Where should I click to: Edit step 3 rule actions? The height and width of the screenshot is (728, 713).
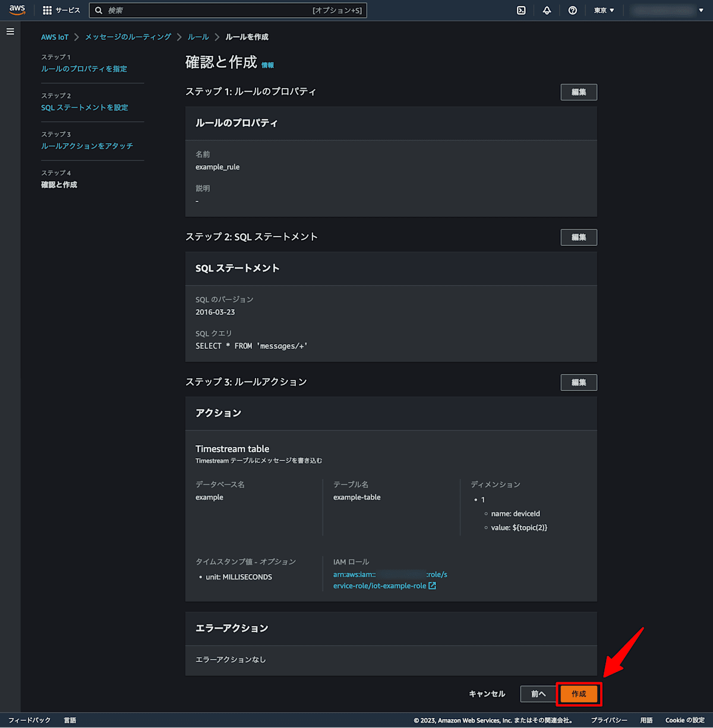tap(579, 382)
